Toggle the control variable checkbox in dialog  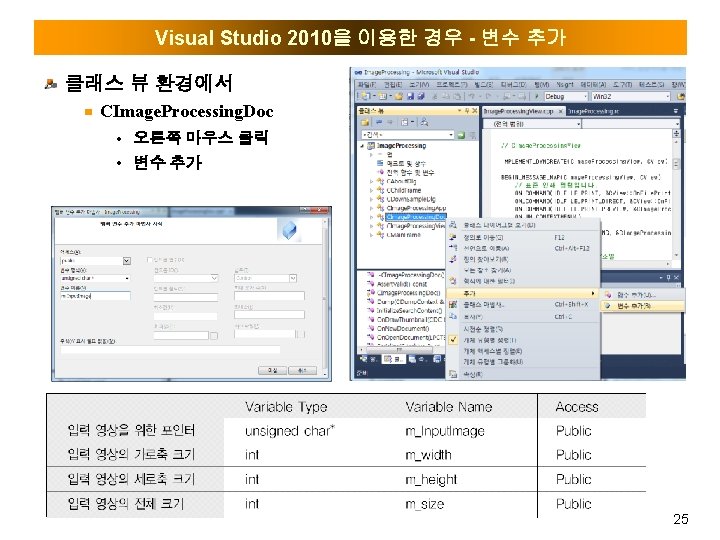click(149, 260)
